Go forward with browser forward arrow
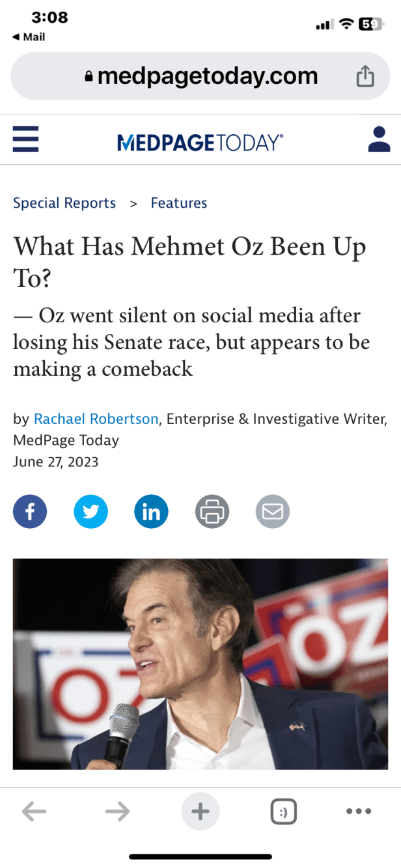 [117, 811]
